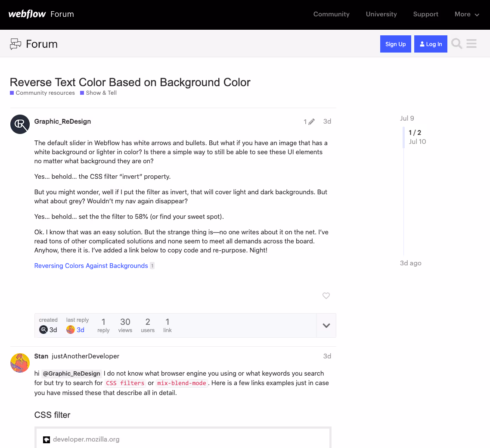Click the 1 / 2 timeline position
490x448 pixels.
415,133
